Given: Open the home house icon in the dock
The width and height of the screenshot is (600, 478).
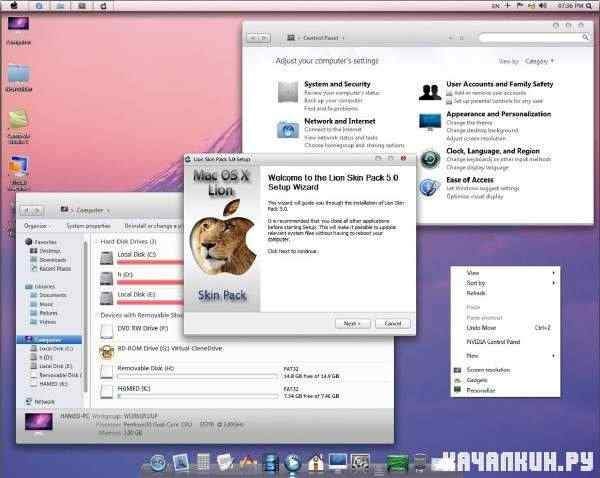Looking at the screenshot, I should [316, 463].
